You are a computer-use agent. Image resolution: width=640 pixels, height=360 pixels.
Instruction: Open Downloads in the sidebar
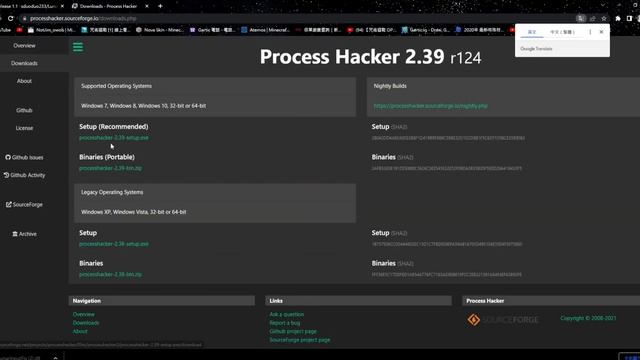click(x=24, y=63)
